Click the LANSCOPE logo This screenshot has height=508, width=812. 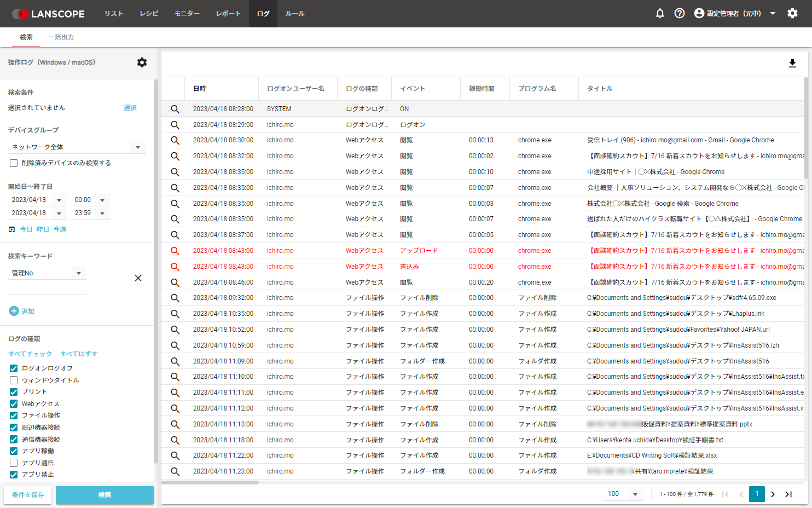(x=49, y=14)
